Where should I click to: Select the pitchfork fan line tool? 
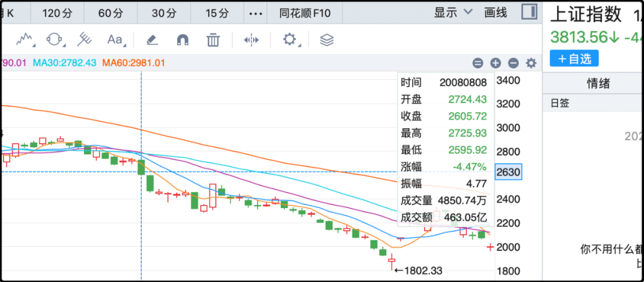pos(85,40)
